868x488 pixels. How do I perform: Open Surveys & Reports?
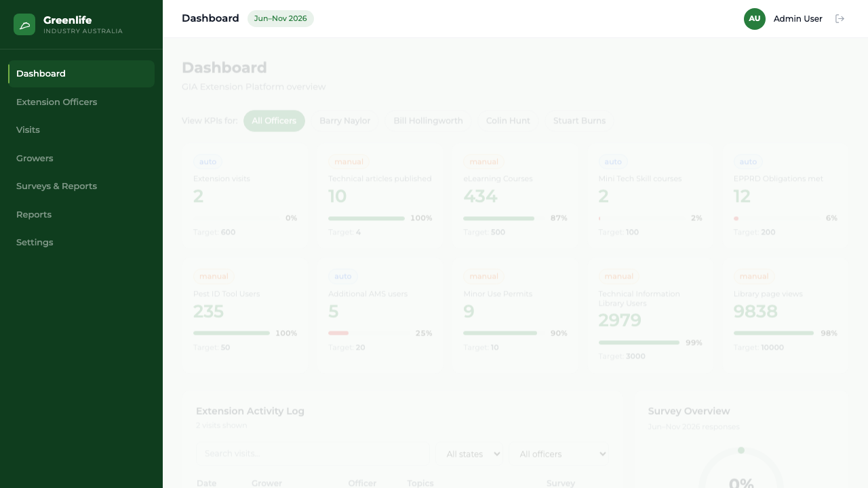click(x=81, y=186)
